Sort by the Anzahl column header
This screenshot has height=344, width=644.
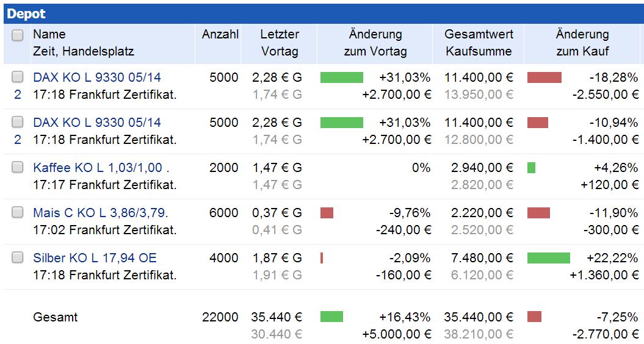pyautogui.click(x=220, y=35)
